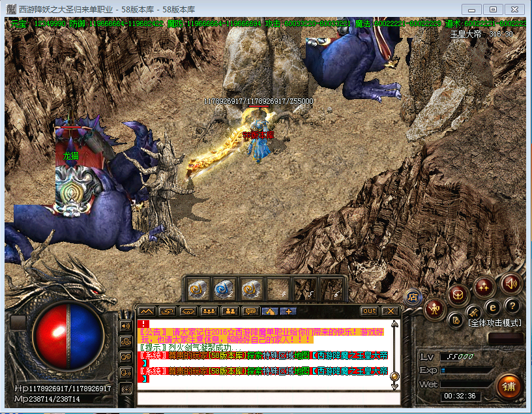This screenshot has width=532, height=414.
Task: Click the 〖提示〗烈火剑气凝聚成功 chat line
Action: point(190,347)
